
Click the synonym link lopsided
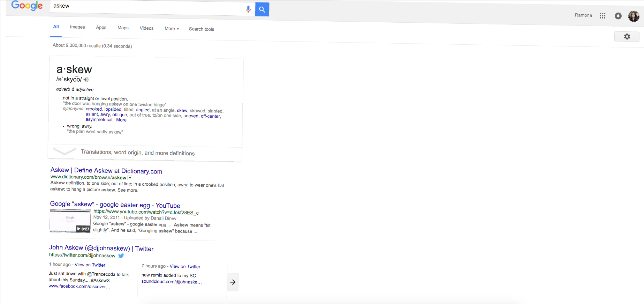pos(113,109)
